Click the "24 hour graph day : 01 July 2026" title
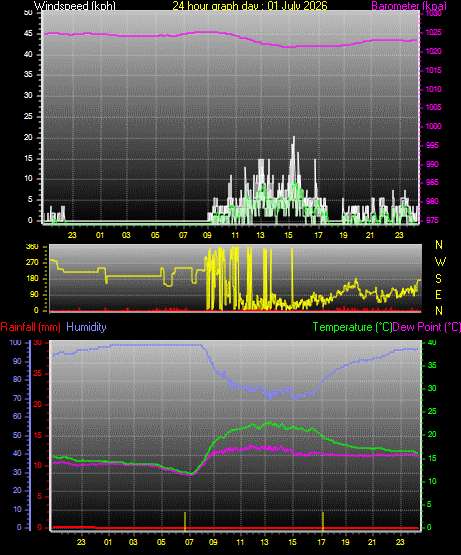Viewport: 461px width, 555px height. tap(250, 6)
